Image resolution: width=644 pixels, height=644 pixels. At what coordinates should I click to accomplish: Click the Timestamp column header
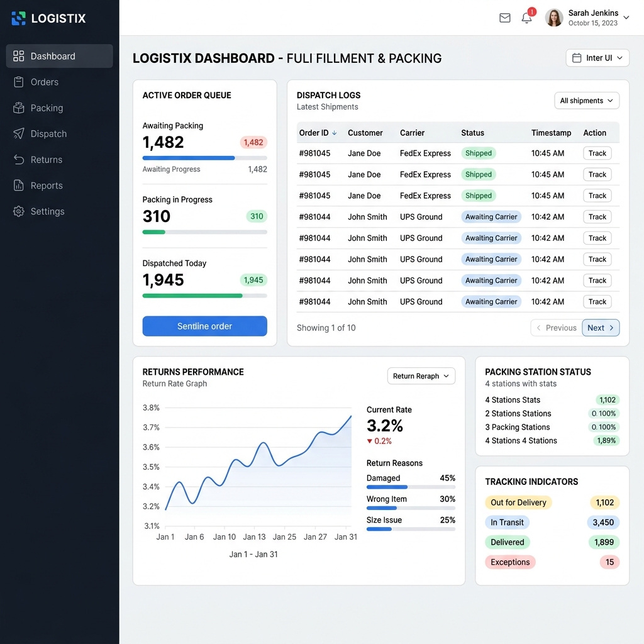[x=551, y=133]
